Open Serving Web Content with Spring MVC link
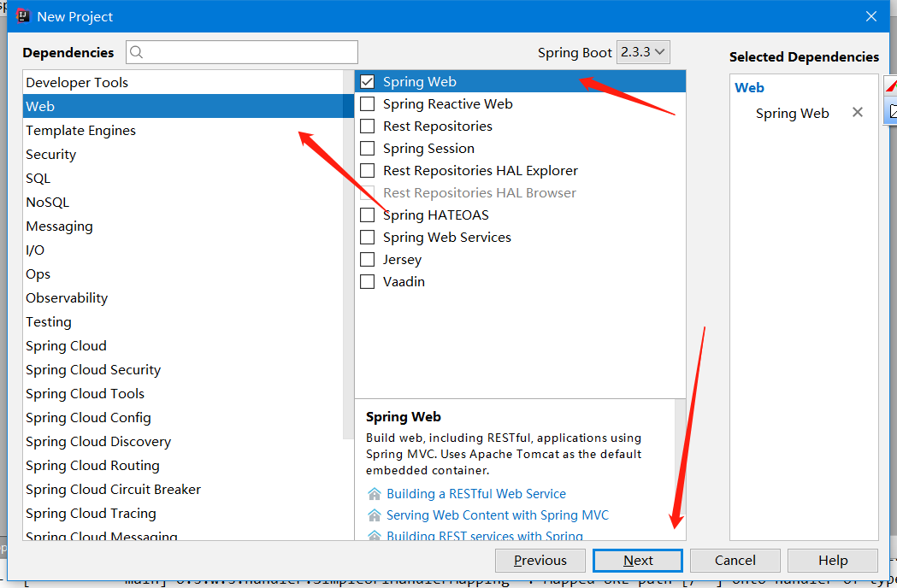This screenshot has height=588, width=897. 498,515
